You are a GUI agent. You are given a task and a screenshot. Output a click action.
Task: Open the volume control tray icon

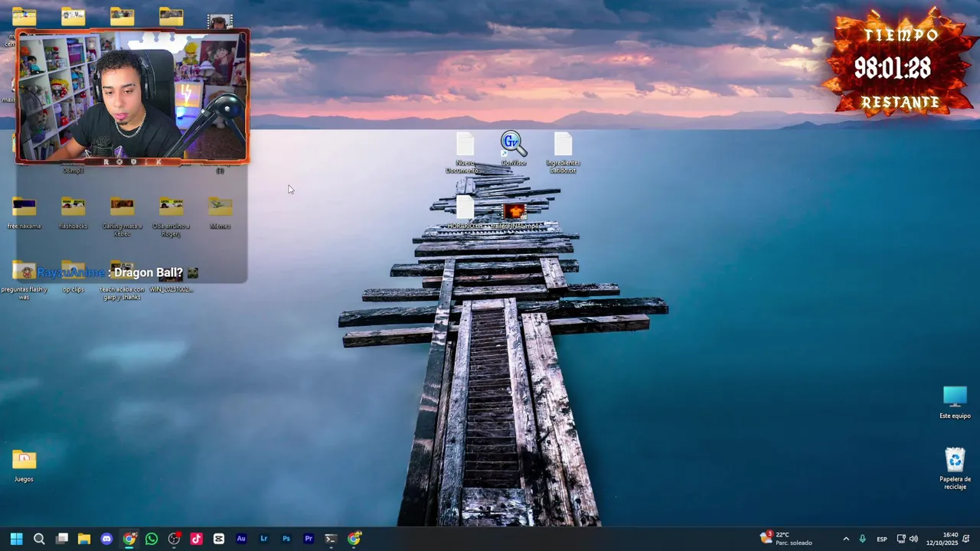click(913, 539)
